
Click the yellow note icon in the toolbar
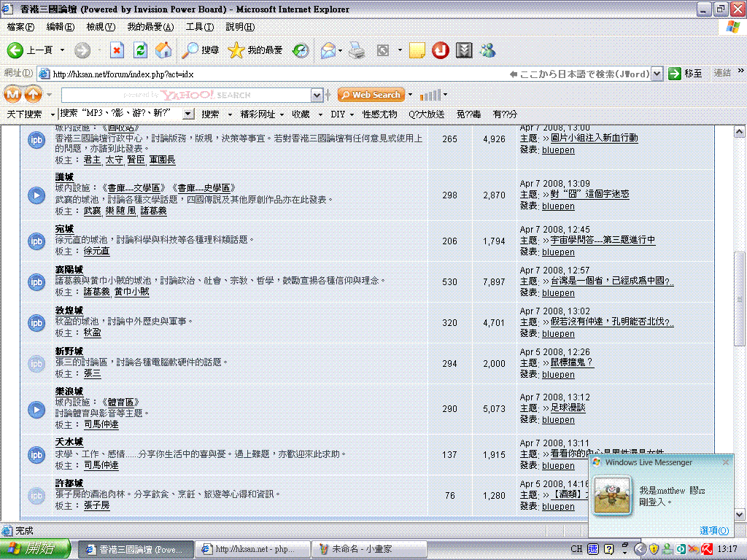tap(417, 50)
